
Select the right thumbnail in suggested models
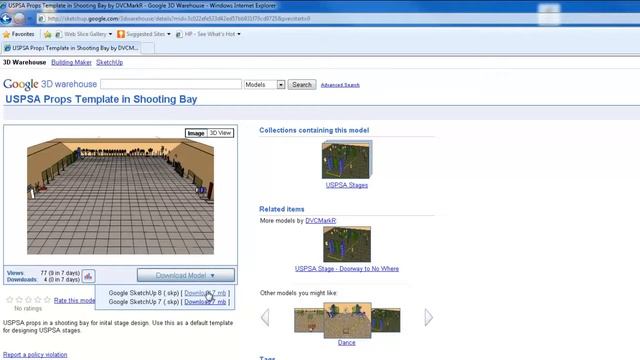point(386,320)
